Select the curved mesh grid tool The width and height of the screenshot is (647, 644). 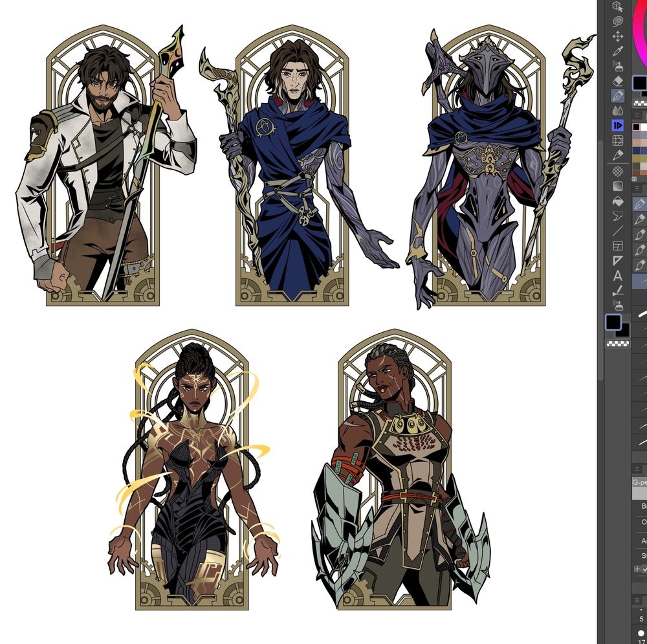(x=617, y=140)
